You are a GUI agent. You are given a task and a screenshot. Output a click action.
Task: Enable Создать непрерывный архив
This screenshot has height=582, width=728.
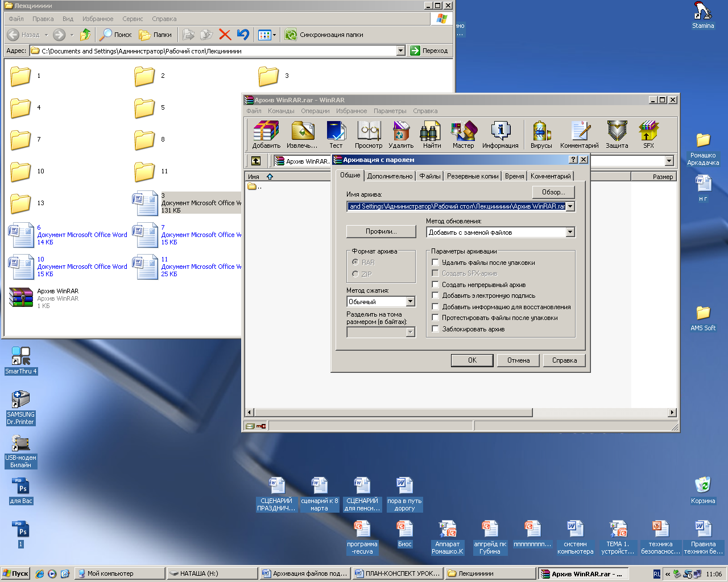[x=436, y=285]
